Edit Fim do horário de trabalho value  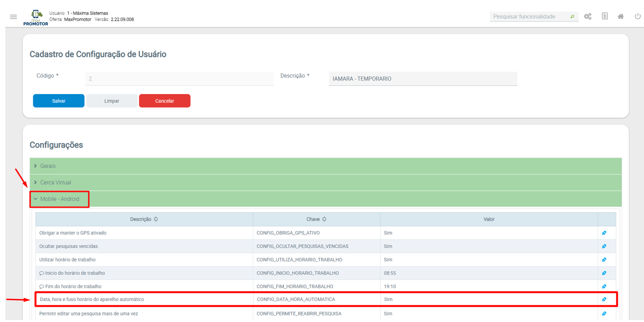tap(604, 286)
